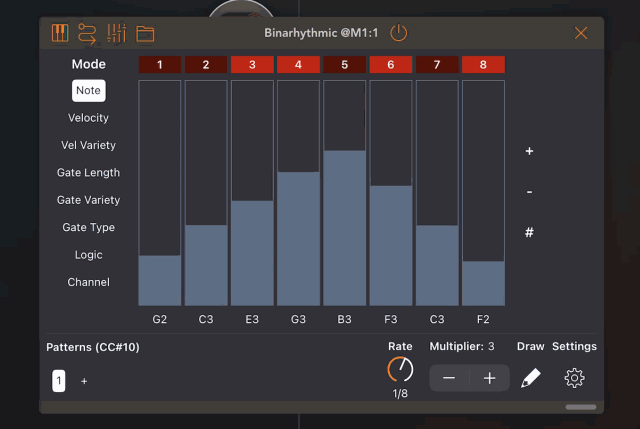Increase the Multiplier value
The height and width of the screenshot is (429, 640).
tap(489, 378)
